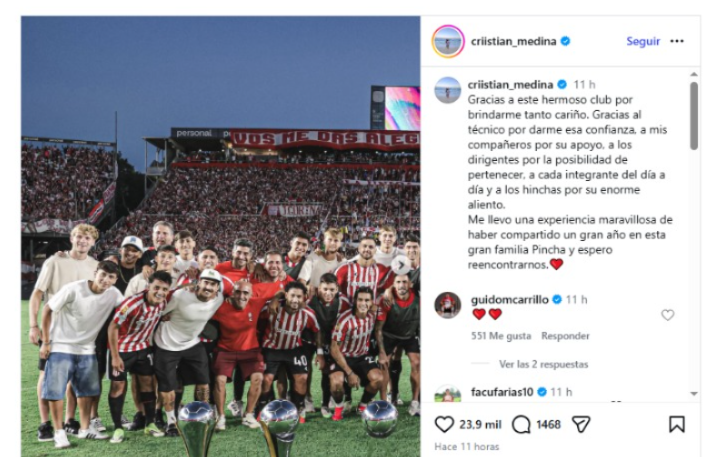
Task: Open comments via speech bubble icon
Action: pos(521,424)
